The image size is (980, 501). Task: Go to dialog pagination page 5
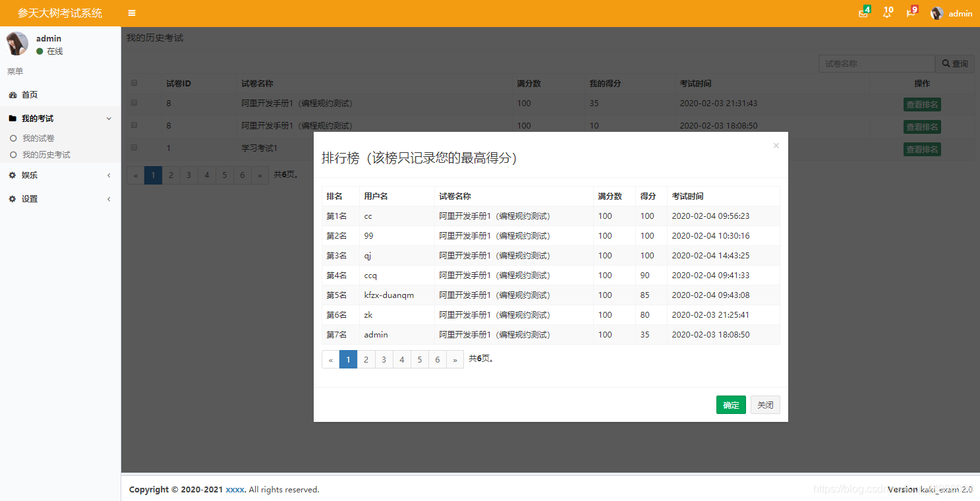(420, 359)
